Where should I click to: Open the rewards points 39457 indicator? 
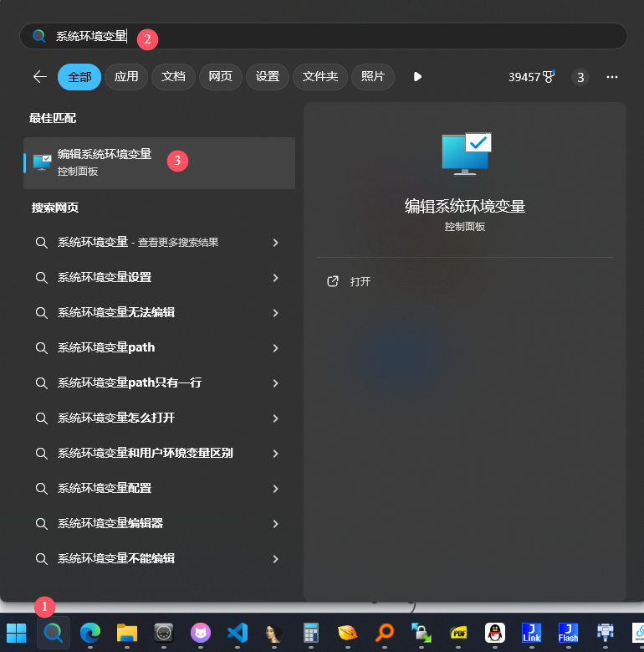531,77
